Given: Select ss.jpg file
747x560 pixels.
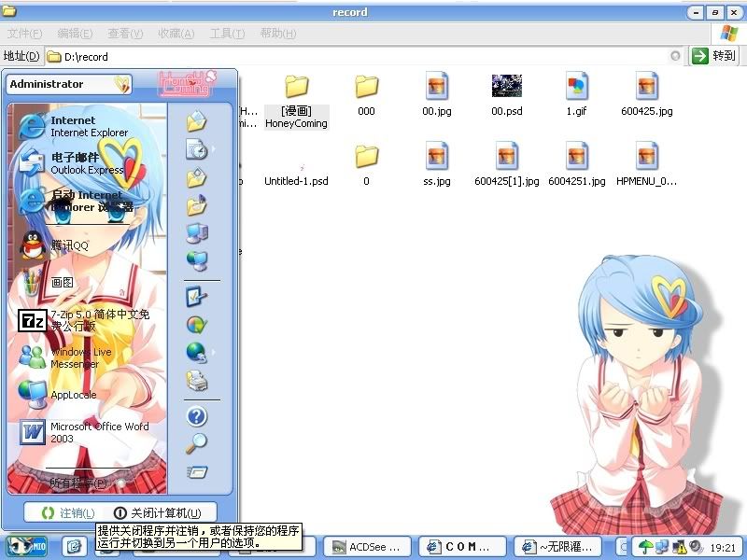Looking at the screenshot, I should (x=436, y=165).
